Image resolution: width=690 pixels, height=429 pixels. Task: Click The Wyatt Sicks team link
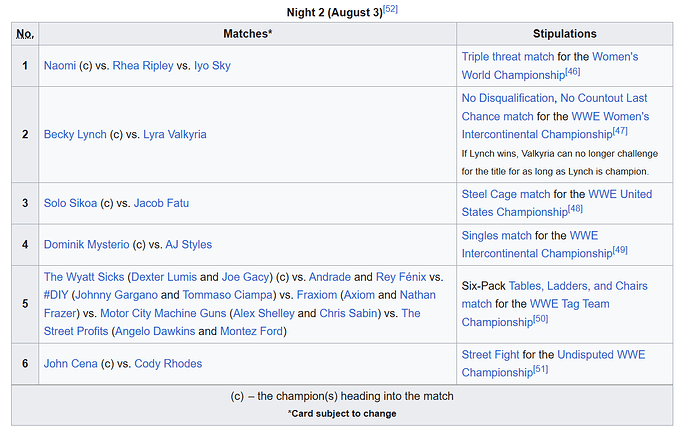[84, 277]
